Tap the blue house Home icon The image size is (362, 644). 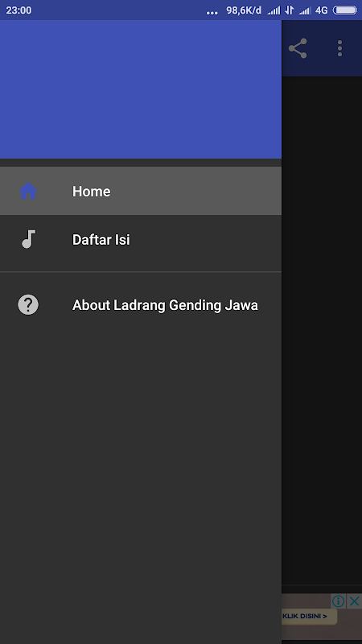tap(28, 191)
